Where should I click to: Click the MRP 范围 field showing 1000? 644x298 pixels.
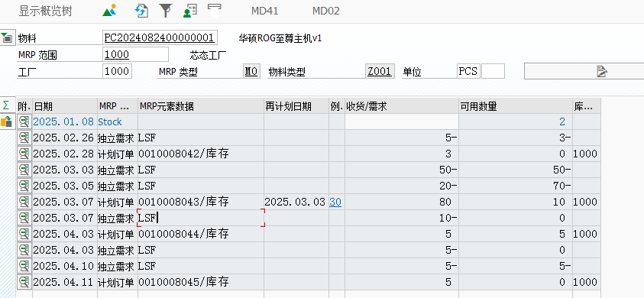tap(135, 54)
